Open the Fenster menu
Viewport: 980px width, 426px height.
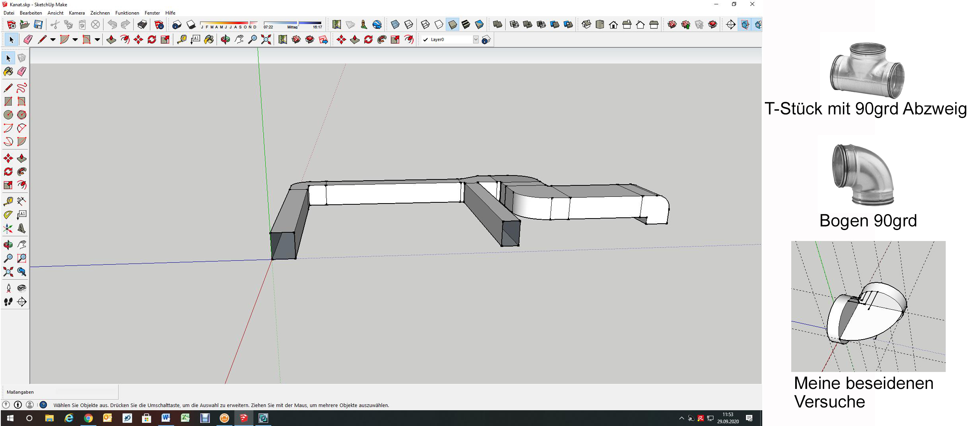point(152,13)
